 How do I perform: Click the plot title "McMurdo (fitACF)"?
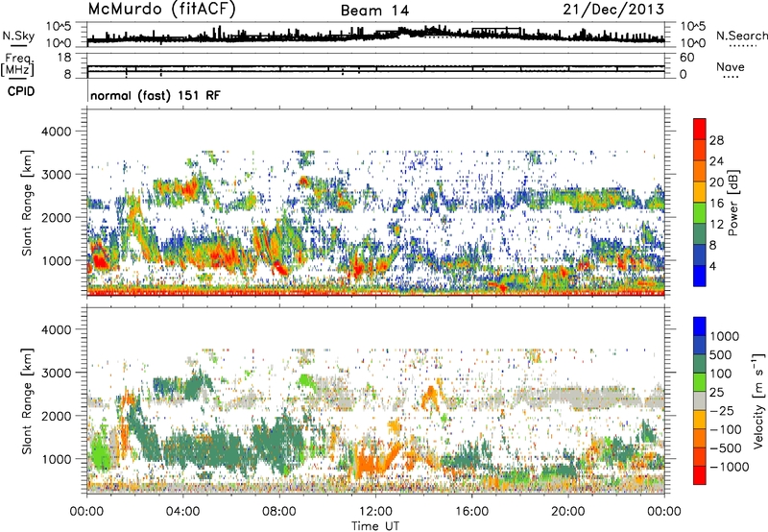pyautogui.click(x=161, y=10)
